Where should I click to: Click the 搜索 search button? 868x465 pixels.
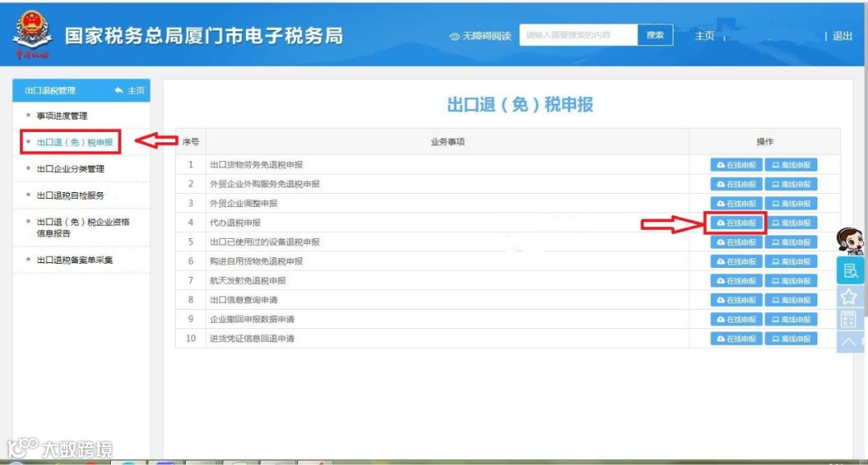(x=655, y=35)
